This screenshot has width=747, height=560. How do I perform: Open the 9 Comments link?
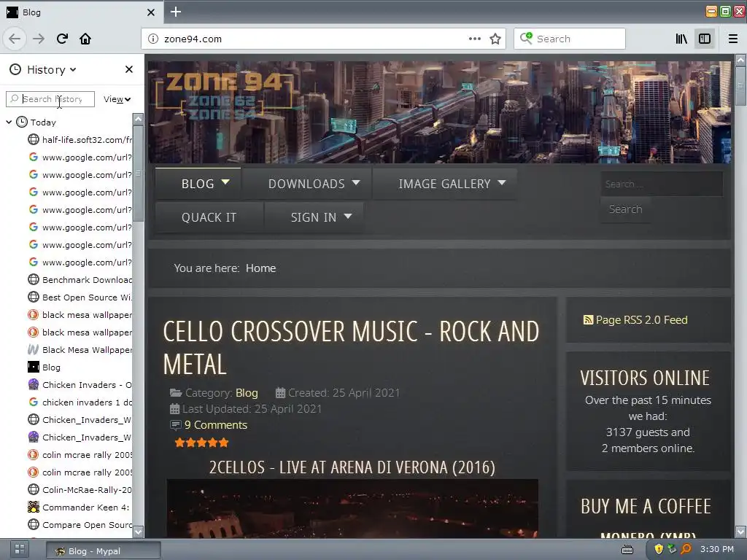pyautogui.click(x=215, y=425)
